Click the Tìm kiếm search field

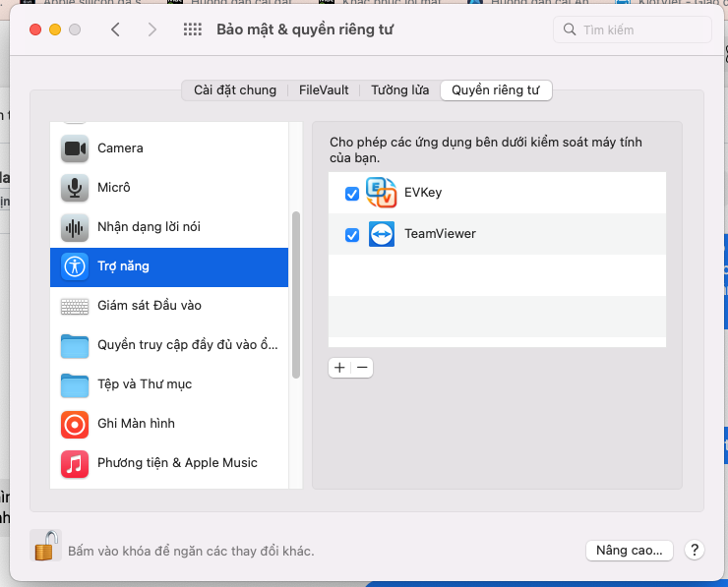pos(633,29)
